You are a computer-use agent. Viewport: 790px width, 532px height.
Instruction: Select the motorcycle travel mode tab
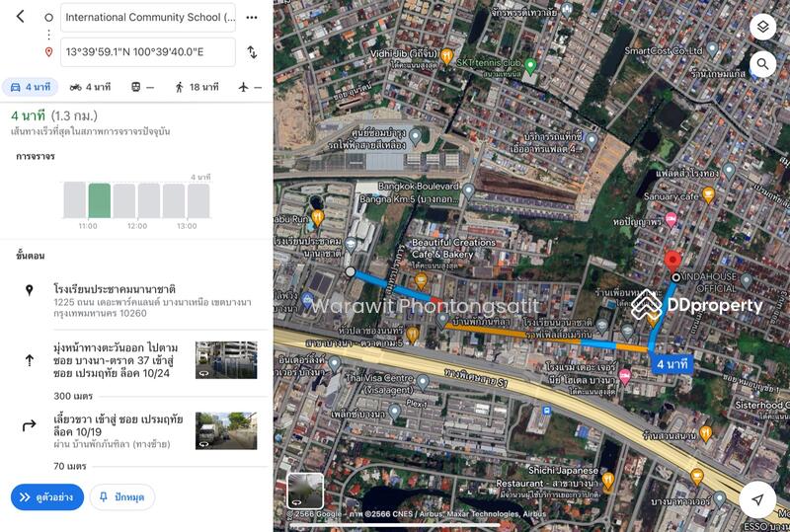pos(90,87)
